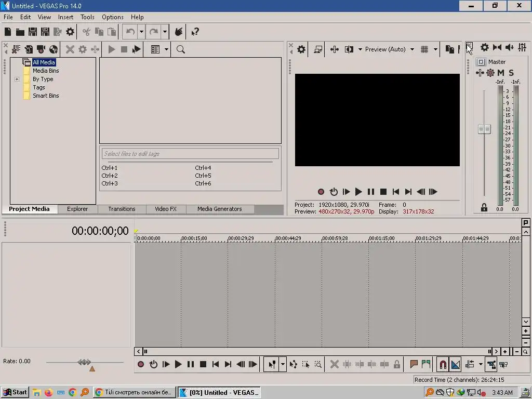
Task: Click the 00:00:00;00 timecode display
Action: (100, 231)
